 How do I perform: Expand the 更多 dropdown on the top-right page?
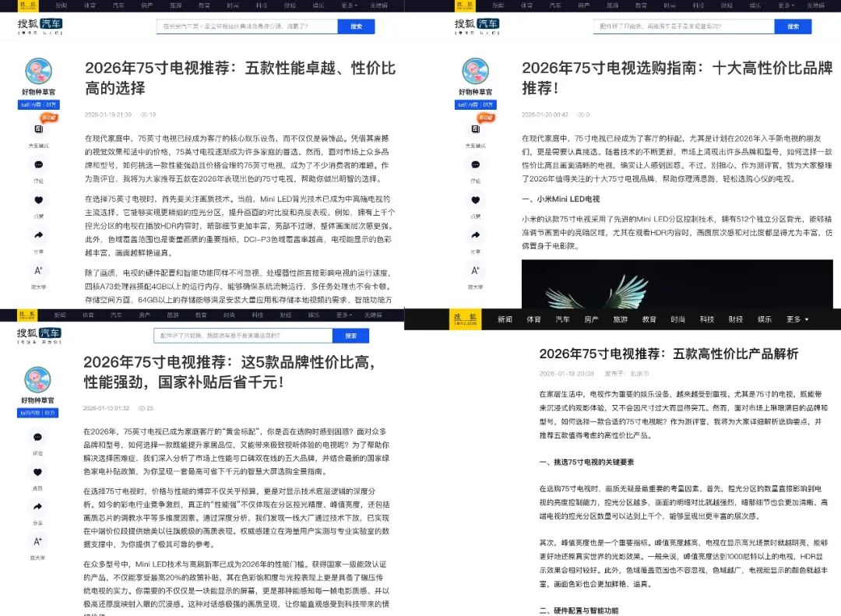(783, 5)
